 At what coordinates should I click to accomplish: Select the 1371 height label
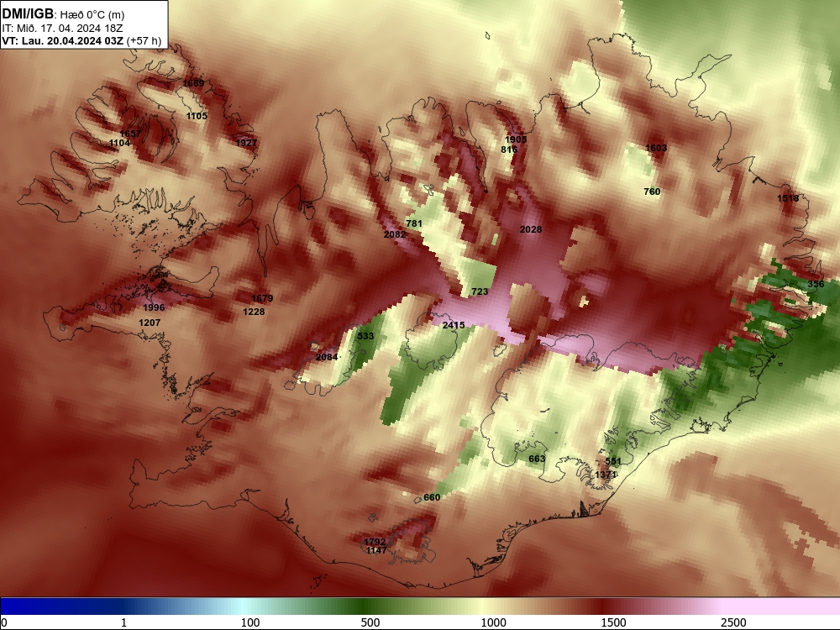[x=606, y=475]
